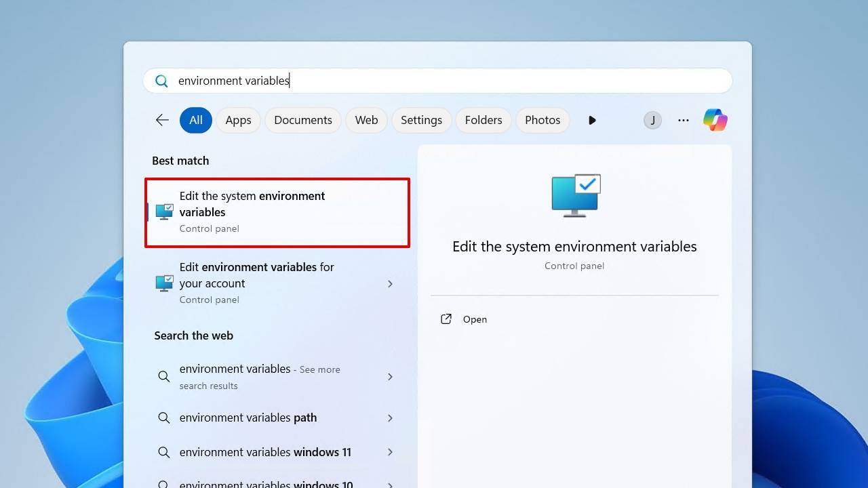Image resolution: width=868 pixels, height=488 pixels.
Task: Expand 'environment variables path' suggestion arrow
Action: pos(390,418)
